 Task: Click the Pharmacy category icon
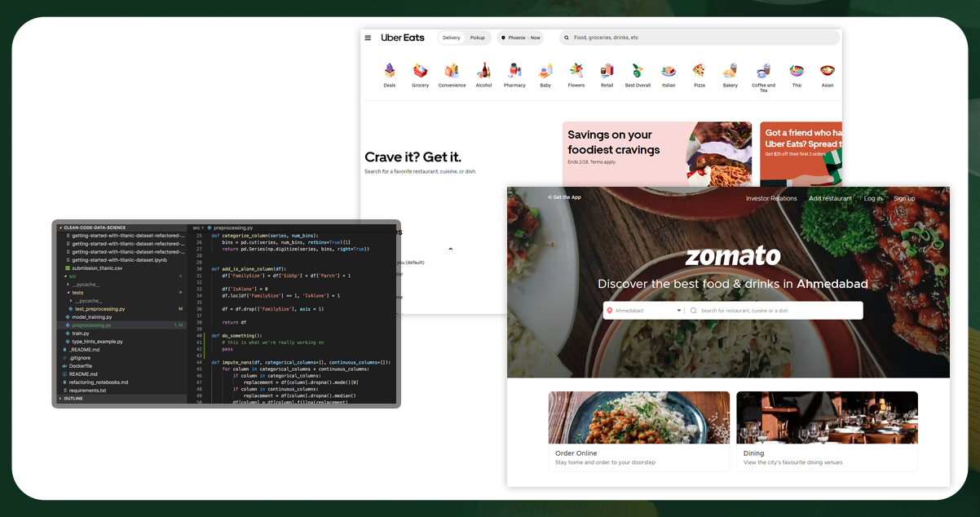click(x=514, y=73)
